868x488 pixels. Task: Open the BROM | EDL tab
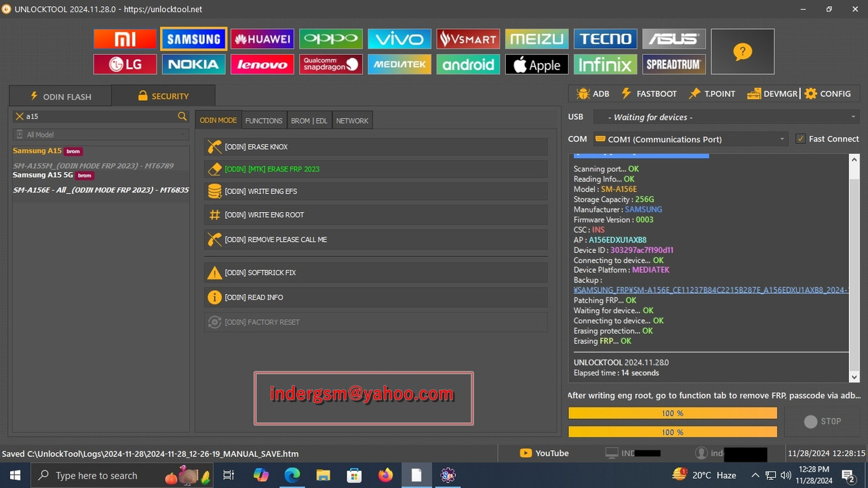[309, 121]
